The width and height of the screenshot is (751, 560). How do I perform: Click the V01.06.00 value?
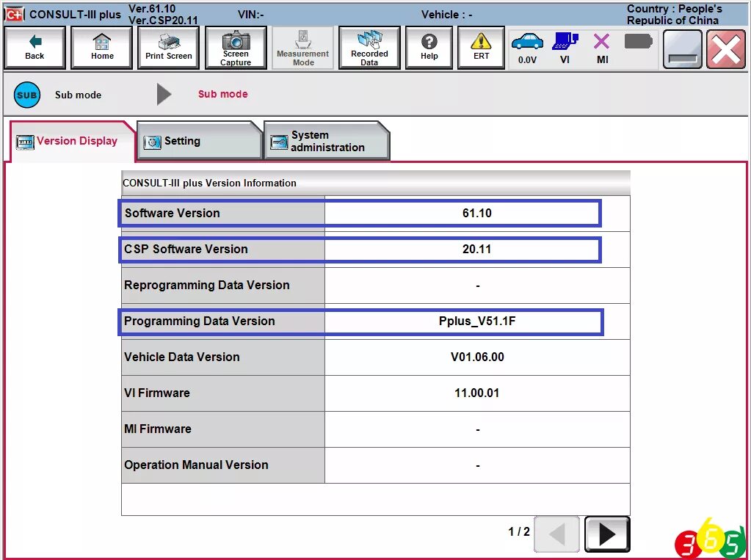click(477, 357)
